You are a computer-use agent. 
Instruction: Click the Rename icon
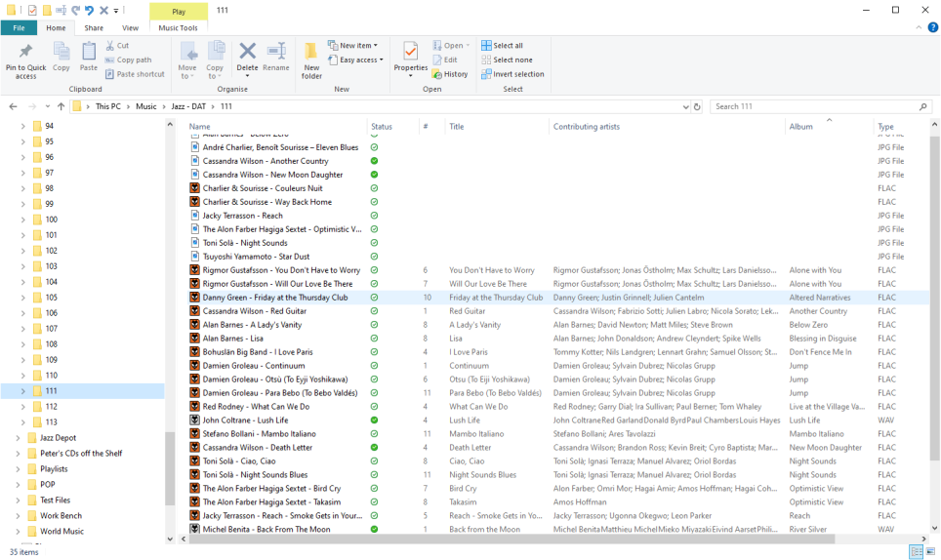tap(276, 51)
